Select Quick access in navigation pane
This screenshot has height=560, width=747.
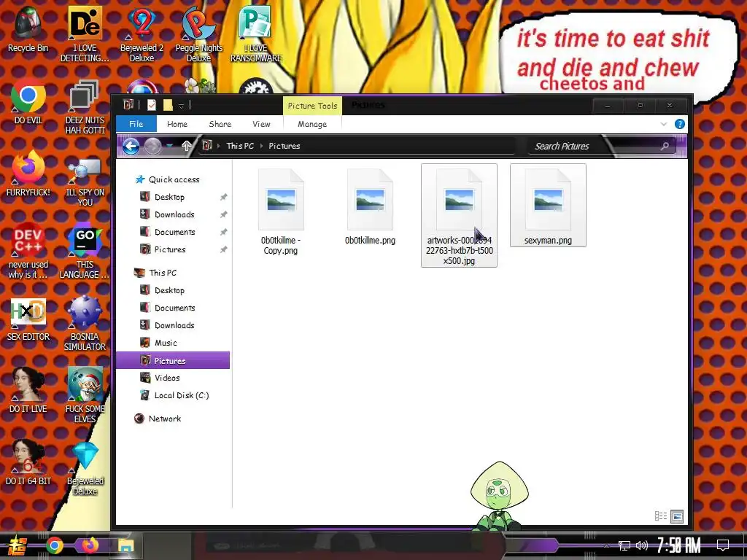(x=174, y=179)
